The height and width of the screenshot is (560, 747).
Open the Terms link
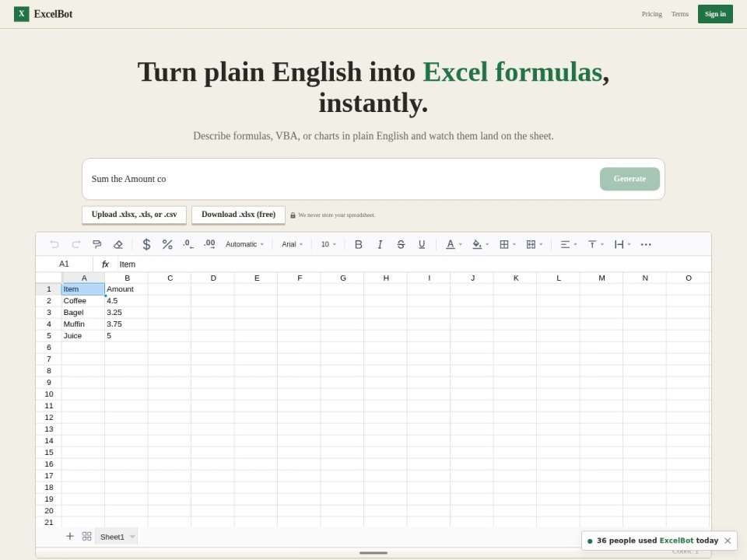[680, 14]
